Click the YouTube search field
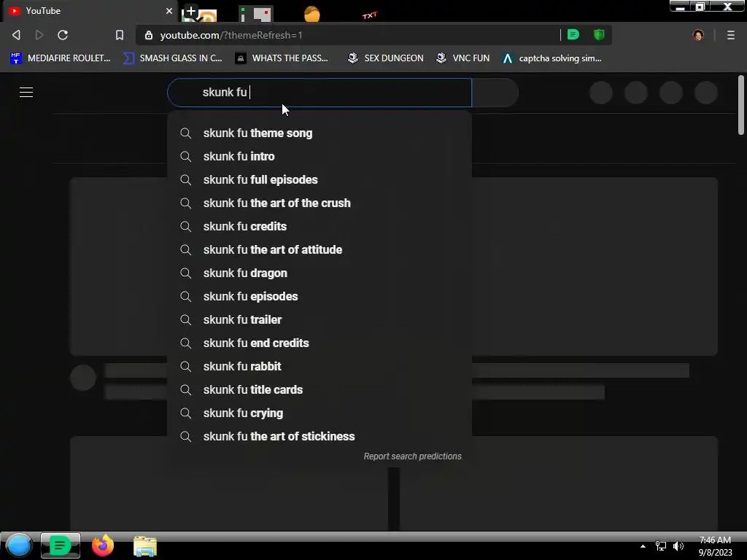747x560 pixels. tap(320, 93)
